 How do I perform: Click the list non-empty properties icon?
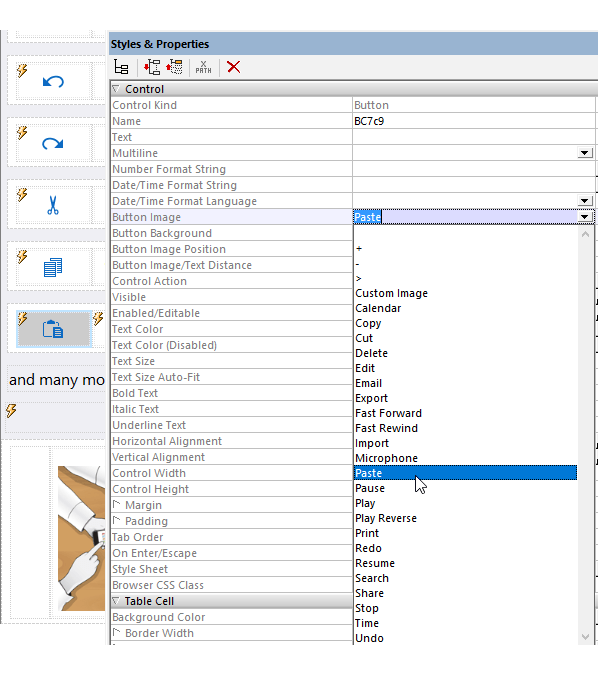tap(121, 67)
